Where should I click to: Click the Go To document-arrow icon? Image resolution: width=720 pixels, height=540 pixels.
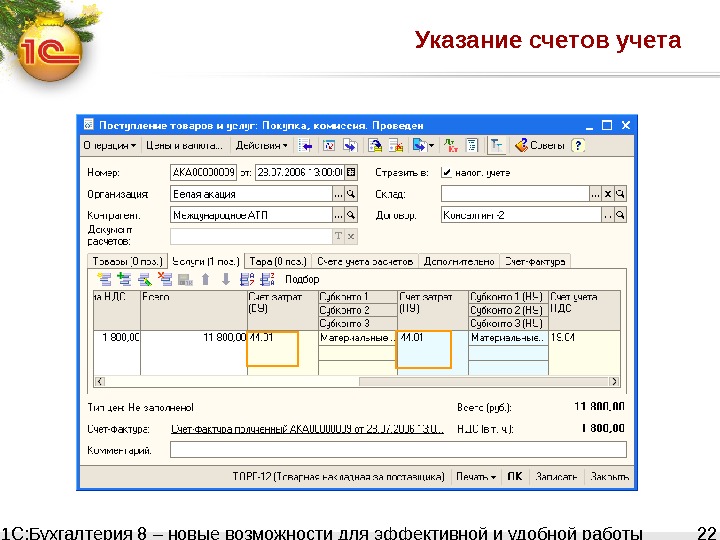[419, 146]
